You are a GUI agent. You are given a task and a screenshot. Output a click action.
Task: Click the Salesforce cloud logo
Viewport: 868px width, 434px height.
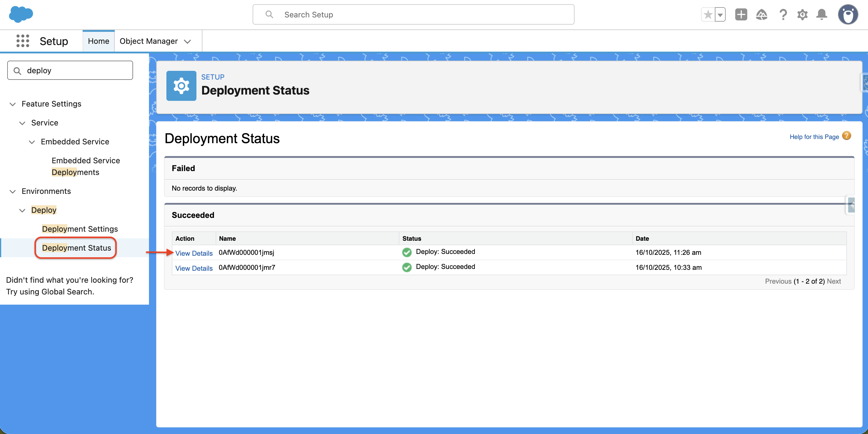point(21,14)
